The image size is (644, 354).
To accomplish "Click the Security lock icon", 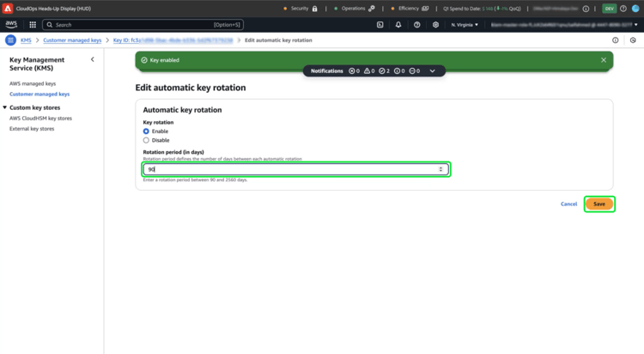I will click(314, 9).
